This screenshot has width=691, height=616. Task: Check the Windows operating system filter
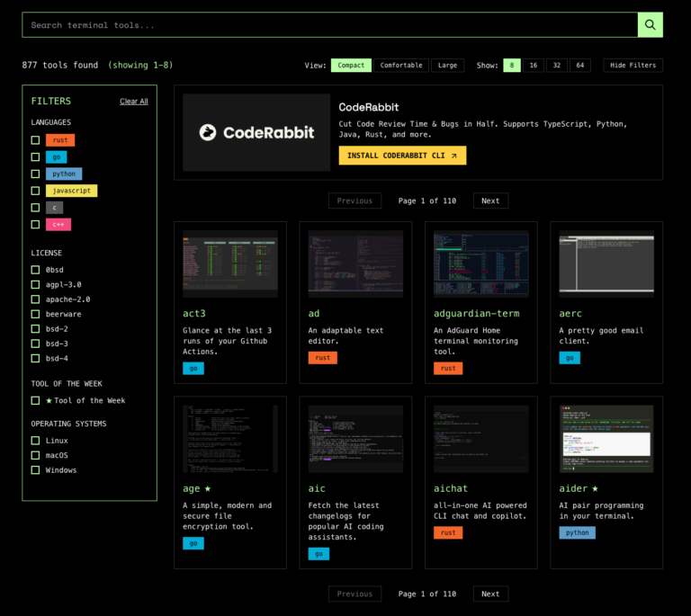click(35, 469)
